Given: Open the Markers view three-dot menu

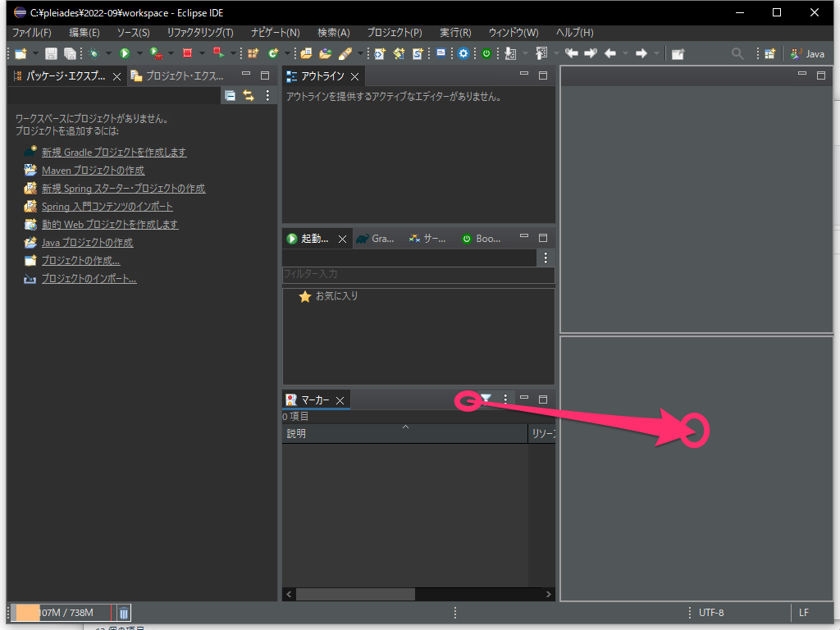Looking at the screenshot, I should pyautogui.click(x=505, y=399).
